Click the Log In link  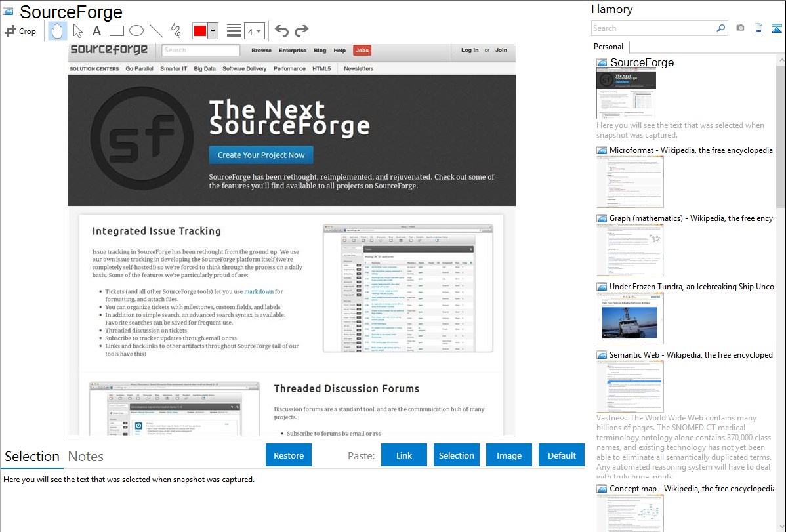pyautogui.click(x=470, y=50)
